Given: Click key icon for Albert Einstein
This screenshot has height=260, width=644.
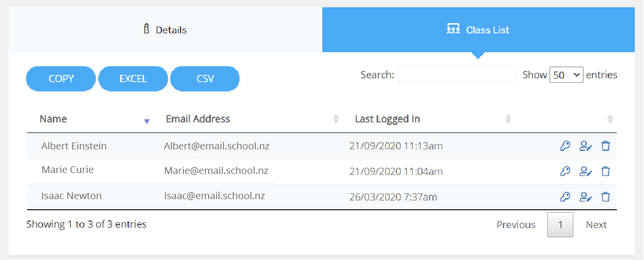Looking at the screenshot, I should pyautogui.click(x=565, y=146).
